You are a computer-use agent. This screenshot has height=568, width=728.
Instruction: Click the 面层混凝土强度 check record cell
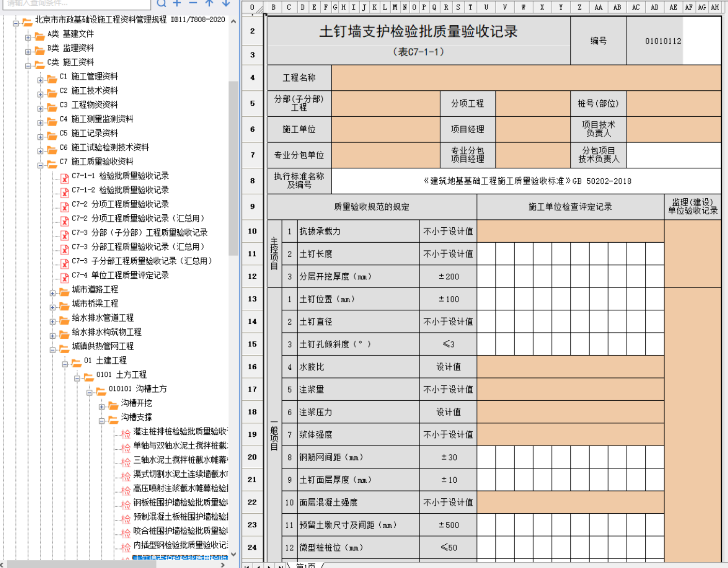pyautogui.click(x=570, y=502)
